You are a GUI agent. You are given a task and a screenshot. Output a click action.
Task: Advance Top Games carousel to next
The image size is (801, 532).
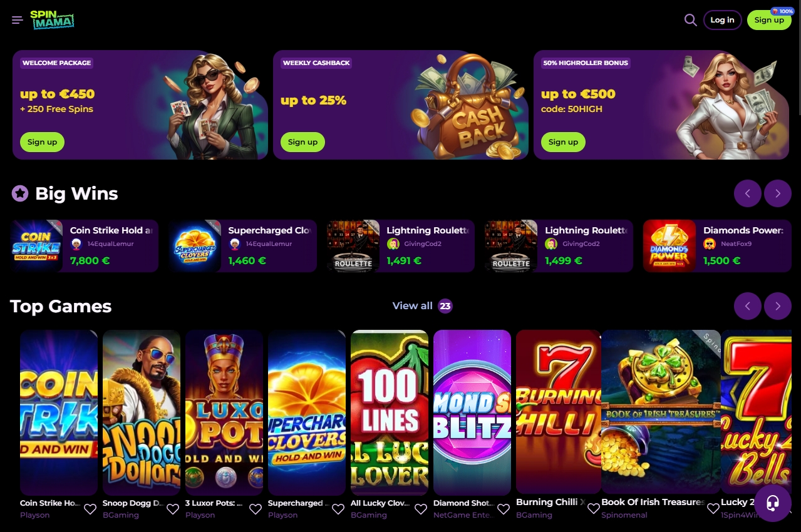coord(778,306)
